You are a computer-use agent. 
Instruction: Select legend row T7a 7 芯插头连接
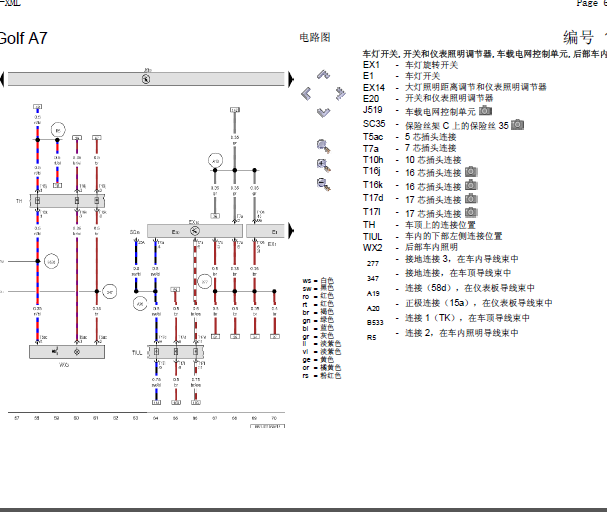(410, 148)
